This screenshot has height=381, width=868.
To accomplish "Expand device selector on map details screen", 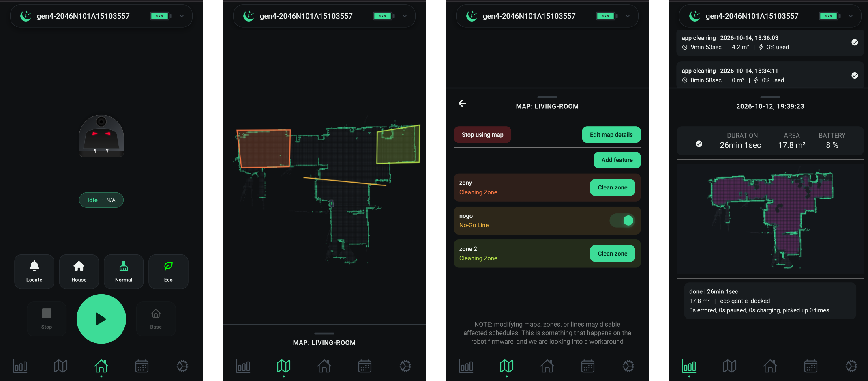I will tap(628, 16).
